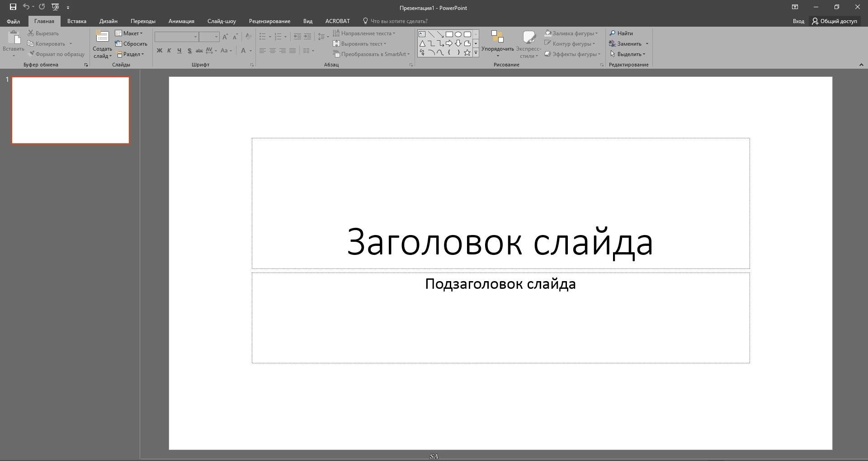This screenshot has width=868, height=461.
Task: Click the Arrange (Упорядочить) icon
Action: point(497,37)
